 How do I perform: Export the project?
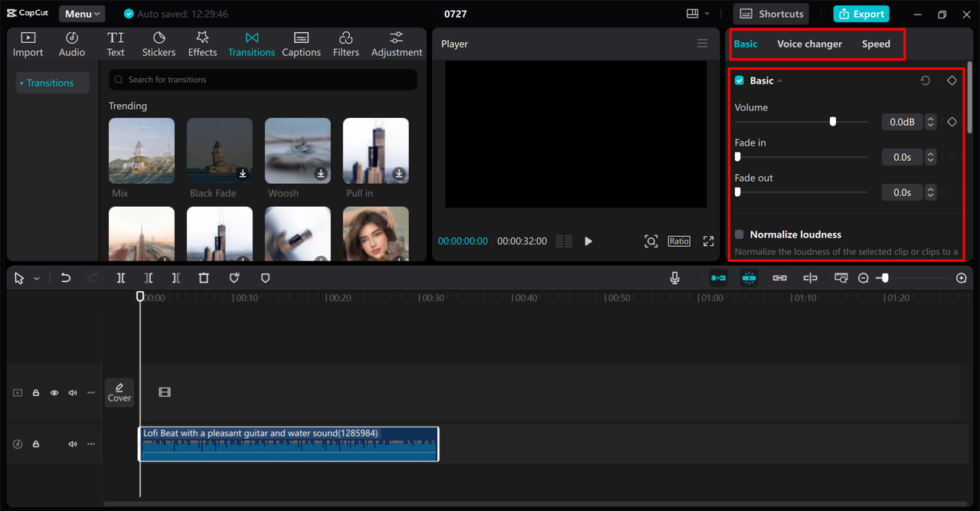pyautogui.click(x=861, y=14)
